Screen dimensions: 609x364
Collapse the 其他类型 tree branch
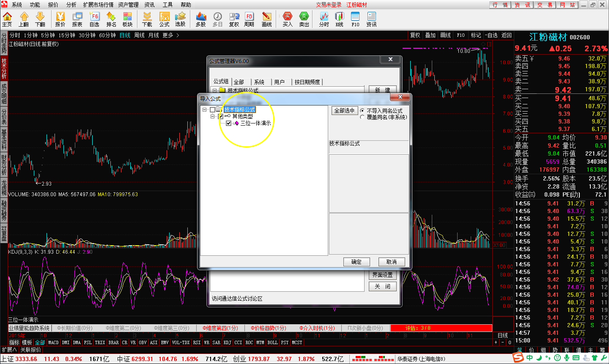[x=213, y=116]
